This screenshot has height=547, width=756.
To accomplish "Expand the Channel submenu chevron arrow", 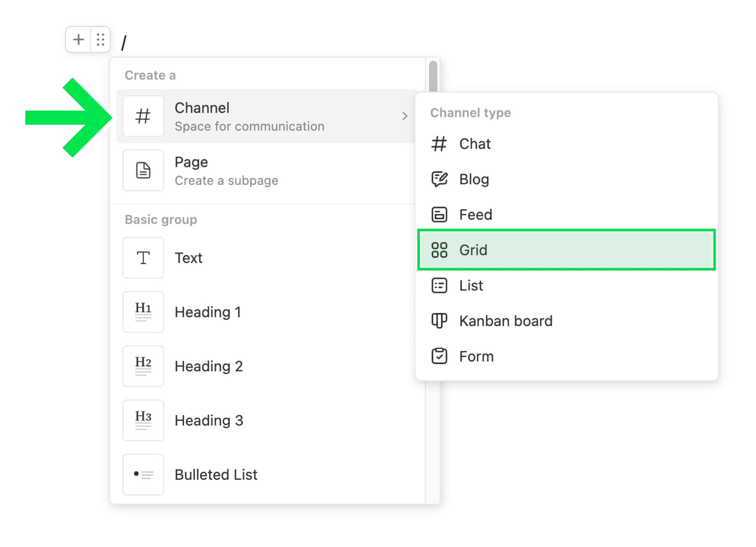I will pyautogui.click(x=405, y=116).
